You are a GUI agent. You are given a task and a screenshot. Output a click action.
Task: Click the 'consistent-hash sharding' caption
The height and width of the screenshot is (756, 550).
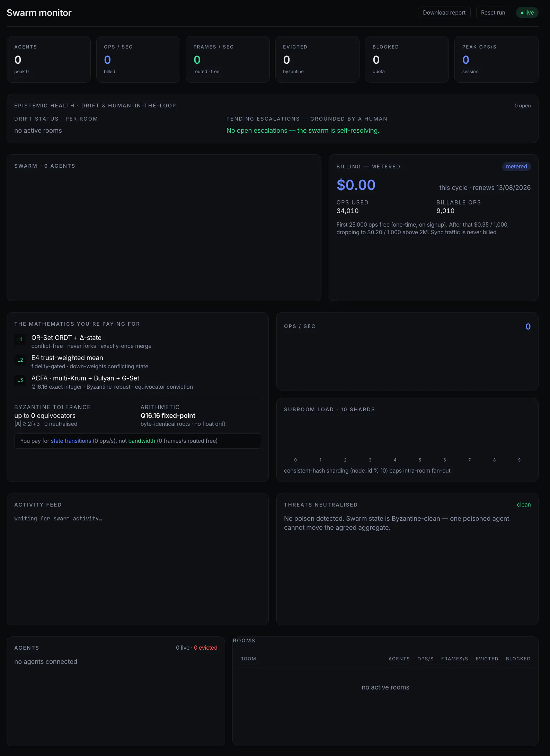pos(367,471)
